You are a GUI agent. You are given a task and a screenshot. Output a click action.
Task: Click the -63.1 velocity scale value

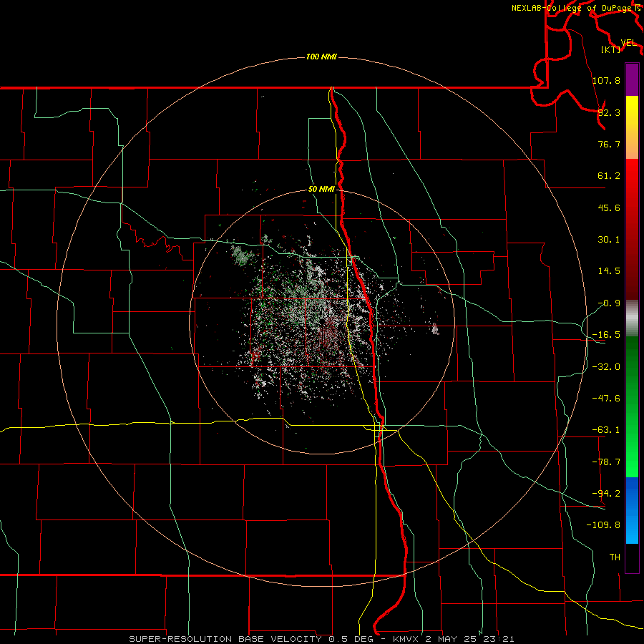(x=606, y=430)
